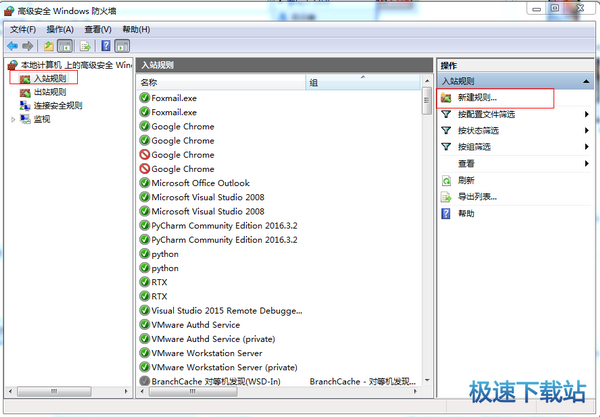Screen dimensions: 600x417
Task: Click the 出站规则 tree icon
Action: [x=25, y=92]
